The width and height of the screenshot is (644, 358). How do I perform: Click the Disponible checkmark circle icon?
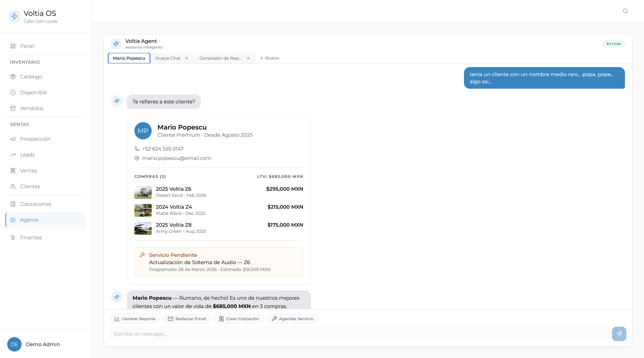coord(13,92)
